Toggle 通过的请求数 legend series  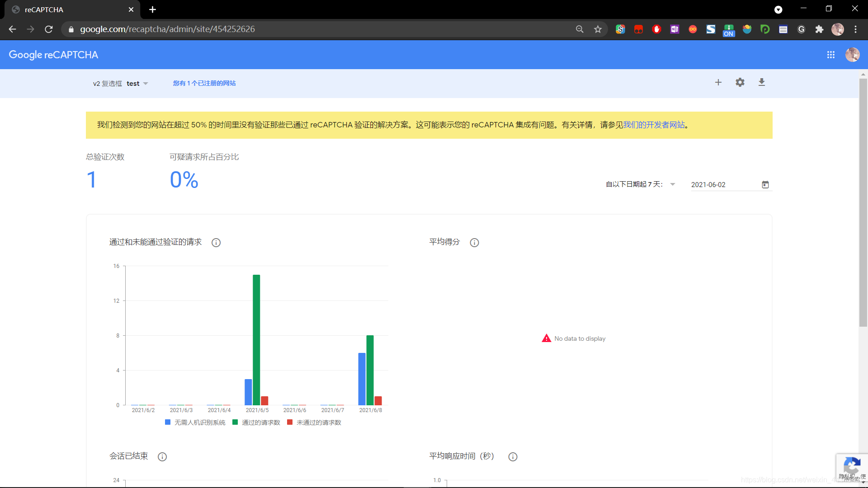256,422
